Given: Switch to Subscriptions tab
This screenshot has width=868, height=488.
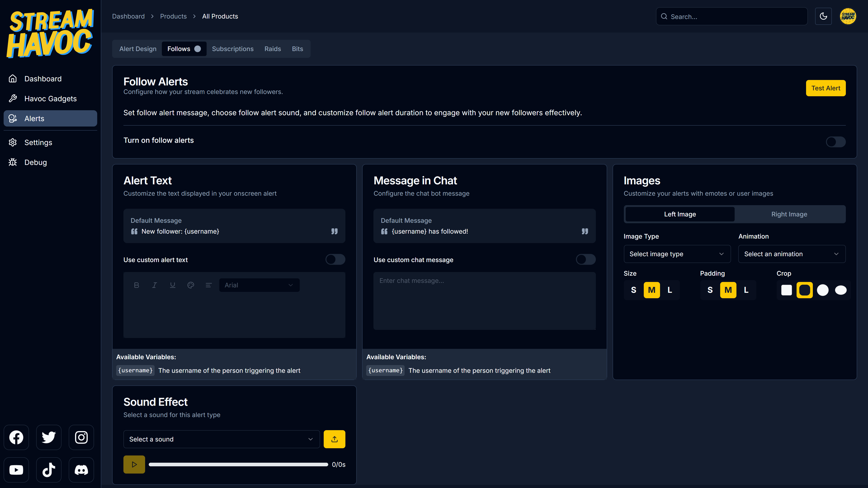Looking at the screenshot, I should pyautogui.click(x=233, y=49).
